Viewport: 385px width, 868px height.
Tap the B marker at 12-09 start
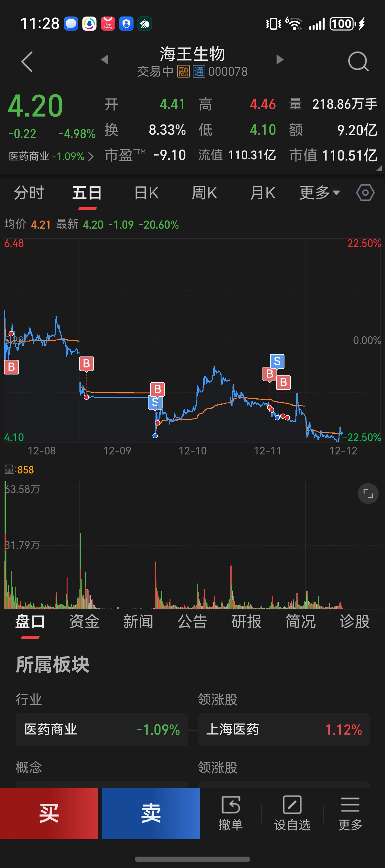(x=86, y=363)
